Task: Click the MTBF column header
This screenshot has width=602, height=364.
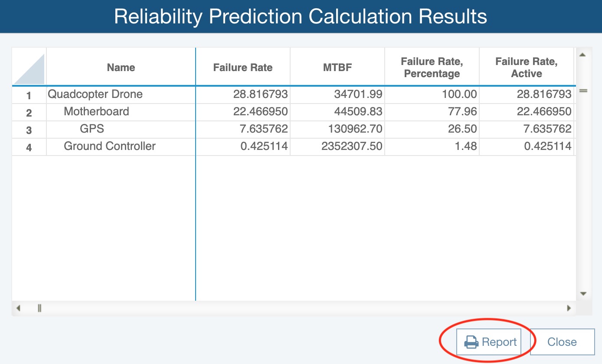Action: 337,67
